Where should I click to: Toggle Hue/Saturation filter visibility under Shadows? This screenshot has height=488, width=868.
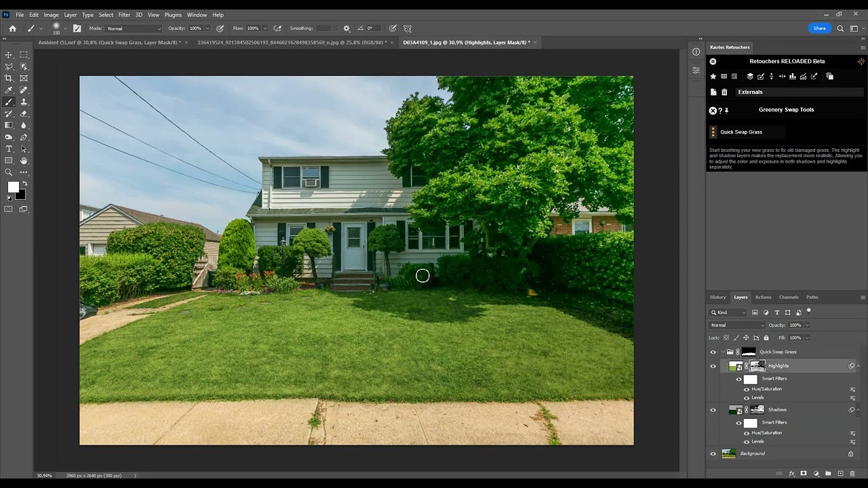(x=747, y=433)
